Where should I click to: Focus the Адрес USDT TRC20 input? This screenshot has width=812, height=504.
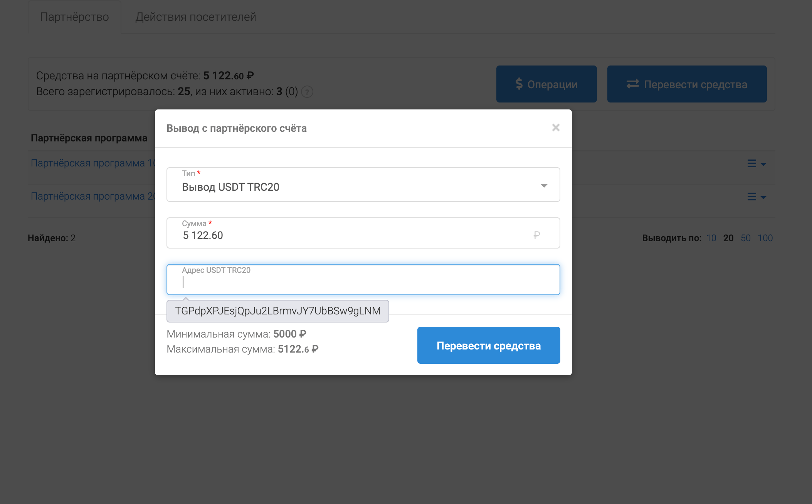362,283
